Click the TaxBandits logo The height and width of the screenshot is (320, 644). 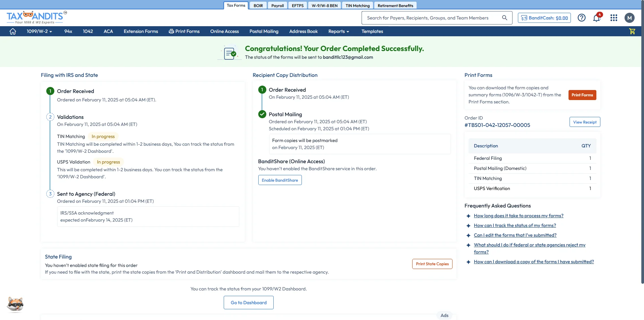tap(37, 17)
